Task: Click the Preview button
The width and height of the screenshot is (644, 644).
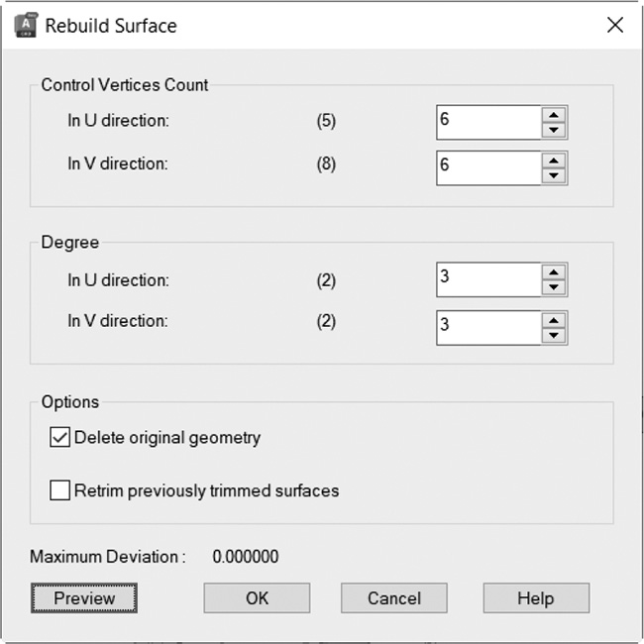Action: tap(84, 598)
